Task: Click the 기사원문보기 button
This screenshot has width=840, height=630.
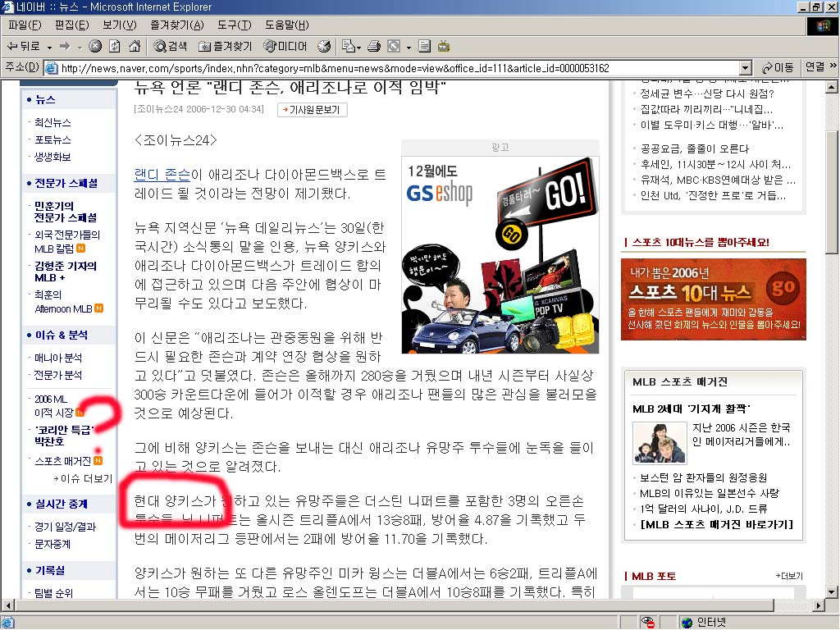Action: [x=313, y=110]
